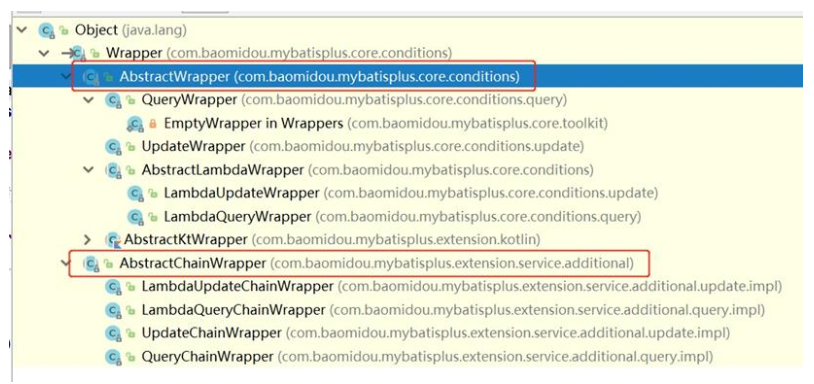Collapse the AbstractWrapper node chevron

coord(66,76)
